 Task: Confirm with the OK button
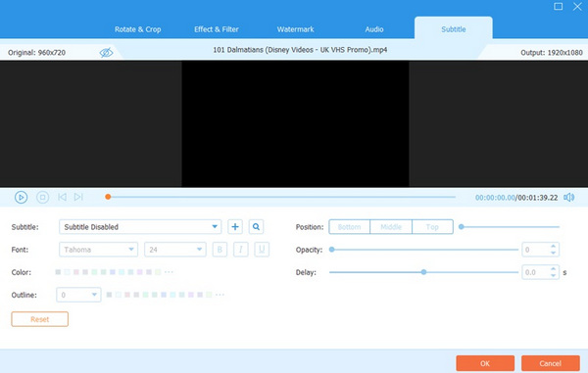coord(485,363)
